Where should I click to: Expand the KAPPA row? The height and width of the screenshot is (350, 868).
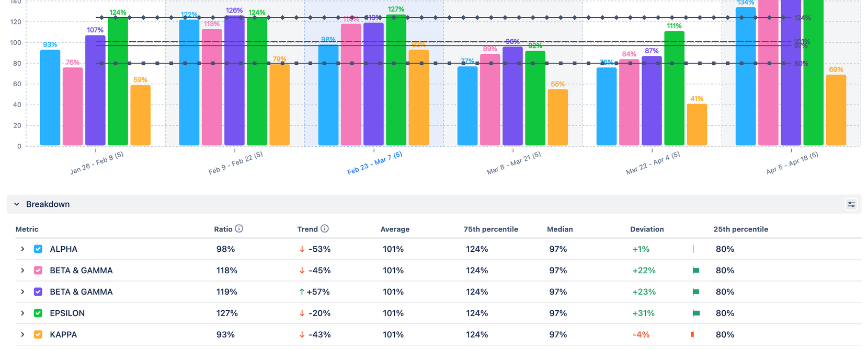point(22,334)
